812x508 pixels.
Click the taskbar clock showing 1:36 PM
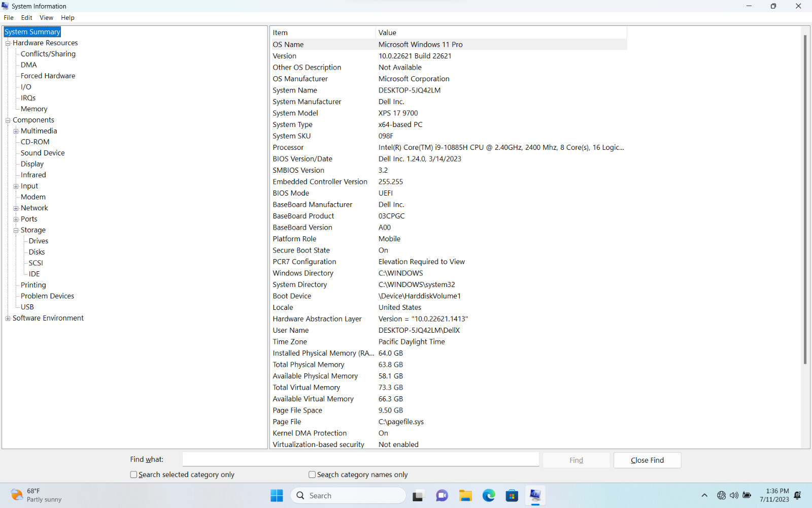tap(774, 495)
